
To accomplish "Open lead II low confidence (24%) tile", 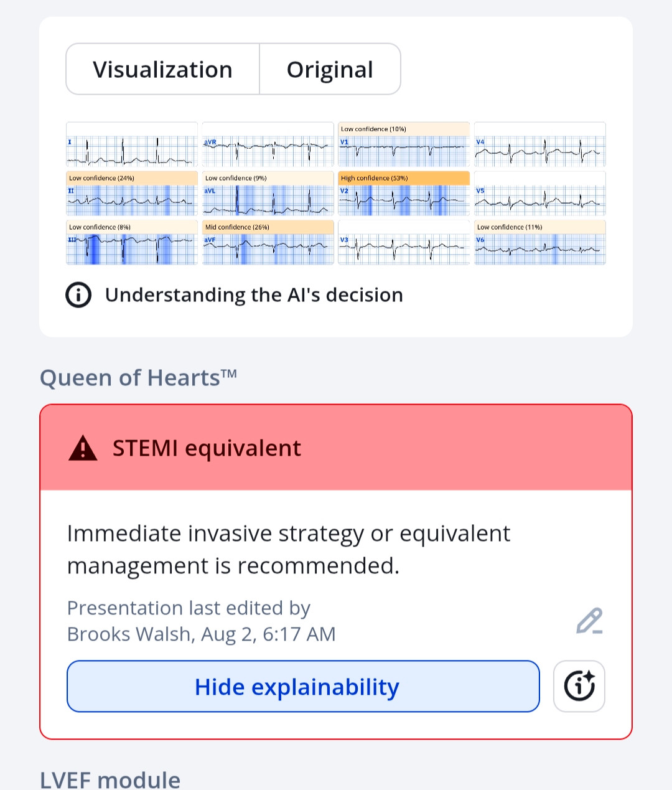I will (132, 194).
